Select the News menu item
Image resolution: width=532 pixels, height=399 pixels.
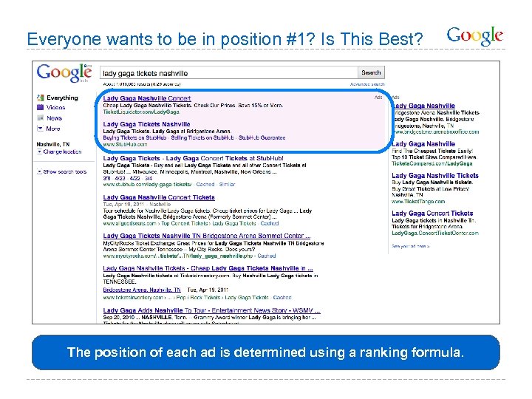point(54,118)
